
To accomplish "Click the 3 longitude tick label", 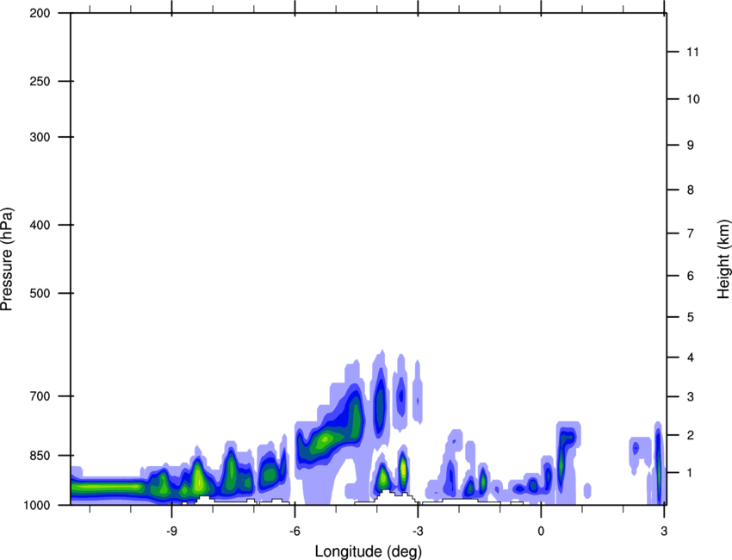I will 664,531.
